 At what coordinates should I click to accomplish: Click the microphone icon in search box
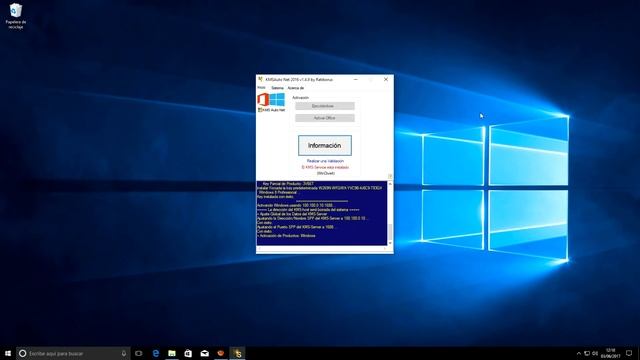pyautogui.click(x=124, y=353)
